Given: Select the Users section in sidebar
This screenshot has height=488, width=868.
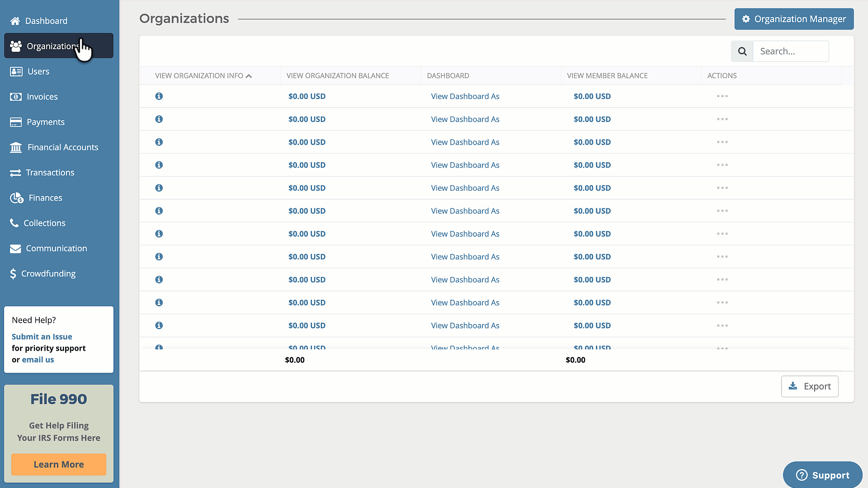Looking at the screenshot, I should [x=16, y=71].
